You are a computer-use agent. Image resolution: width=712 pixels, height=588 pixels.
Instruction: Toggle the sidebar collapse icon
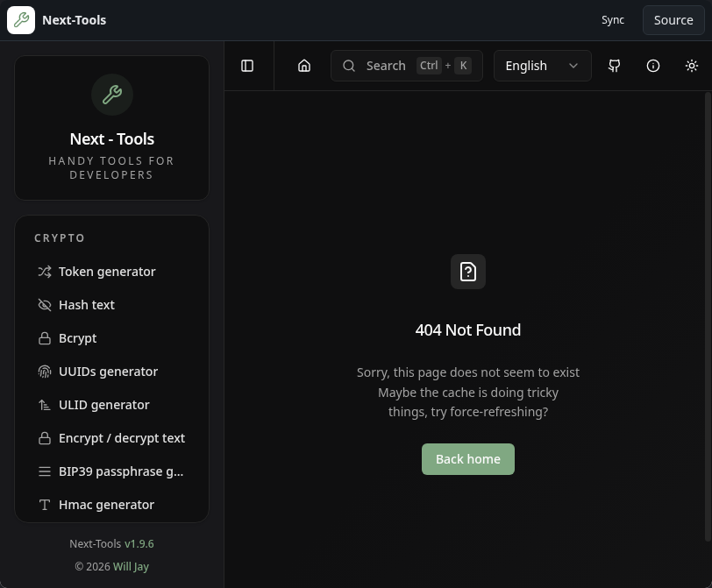[x=247, y=66]
